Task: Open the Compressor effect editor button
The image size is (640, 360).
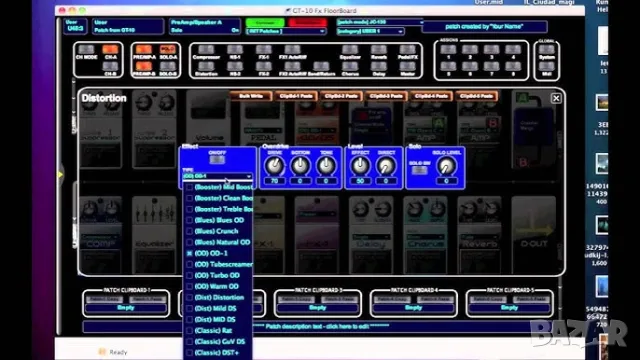Action: (206, 50)
